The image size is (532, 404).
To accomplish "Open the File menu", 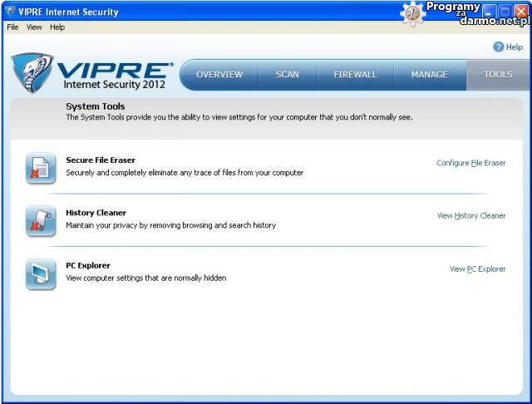I will 12,27.
